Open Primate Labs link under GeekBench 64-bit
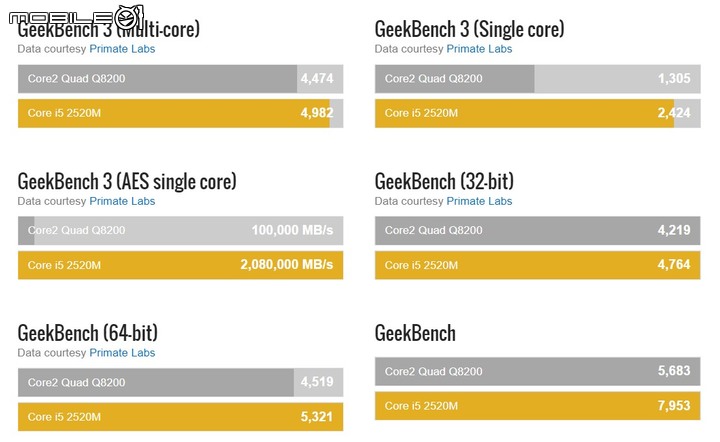Viewport: 720px width, 442px height. pyautogui.click(x=122, y=352)
